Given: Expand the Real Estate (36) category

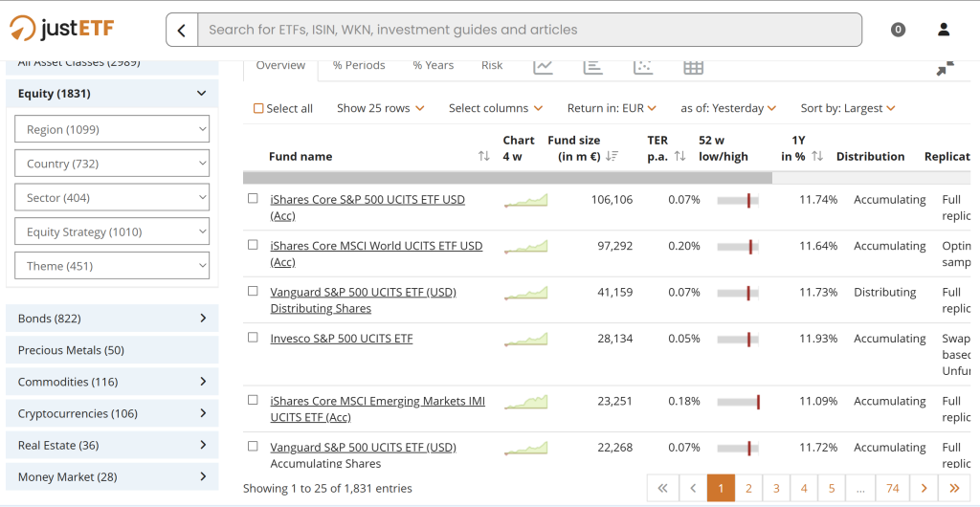Looking at the screenshot, I should click(x=113, y=445).
